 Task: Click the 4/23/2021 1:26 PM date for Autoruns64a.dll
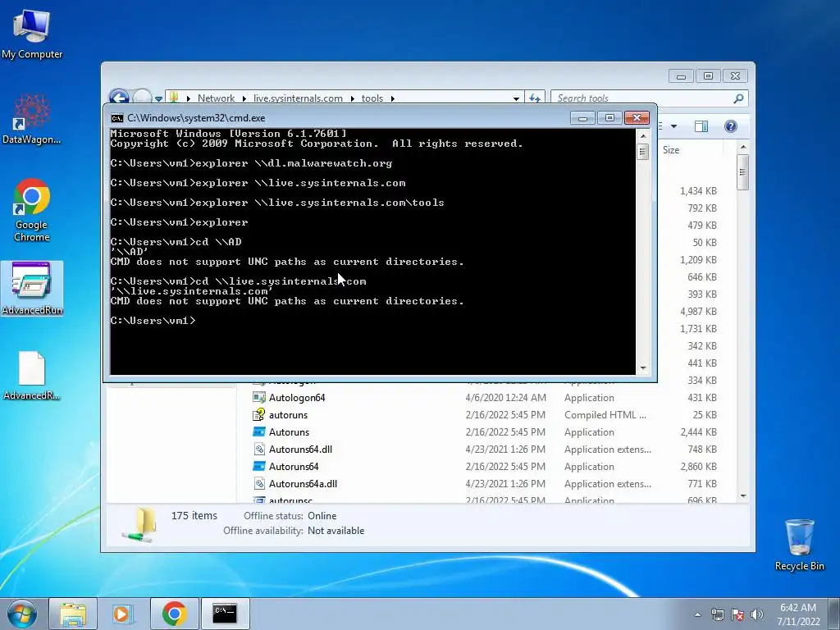coord(505,483)
